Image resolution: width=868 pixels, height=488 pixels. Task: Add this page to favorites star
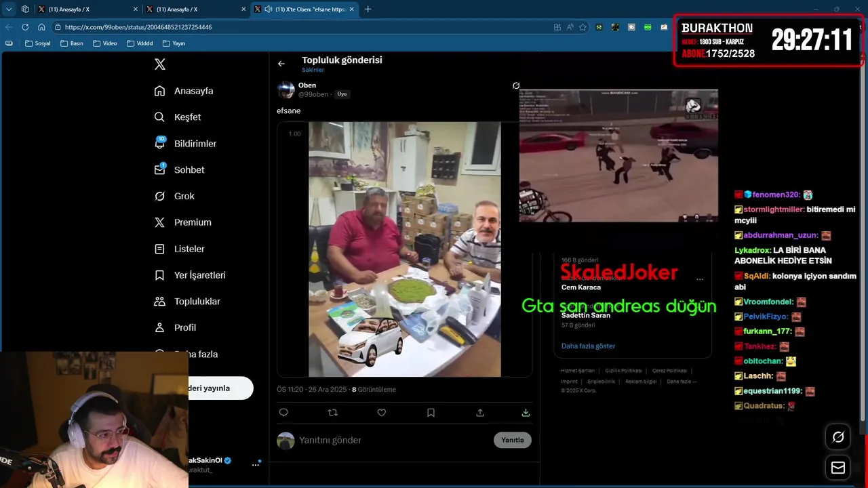tap(583, 27)
